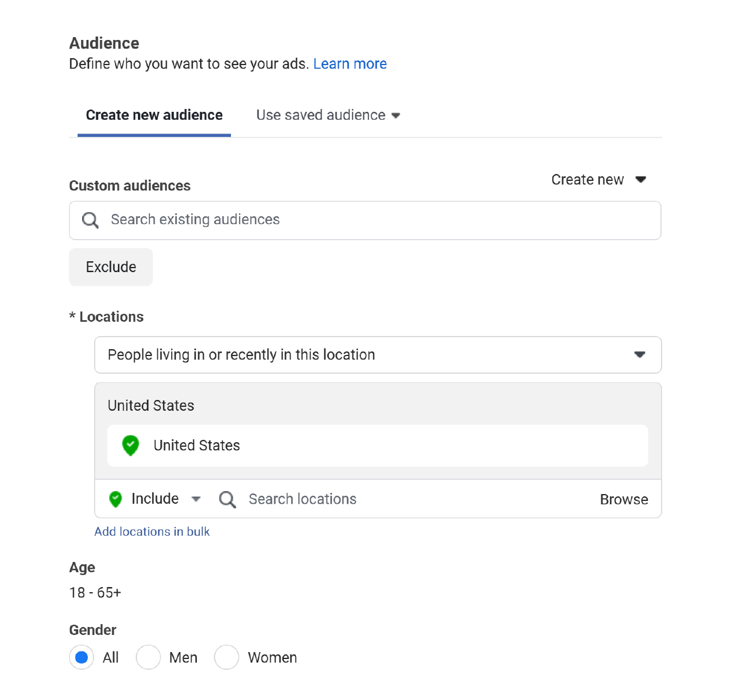Click the green Include location pin icon
Screen dimensions: 730x700
coord(116,499)
